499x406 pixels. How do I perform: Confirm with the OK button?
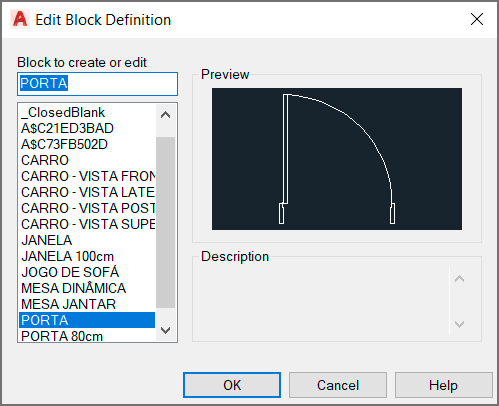point(232,385)
